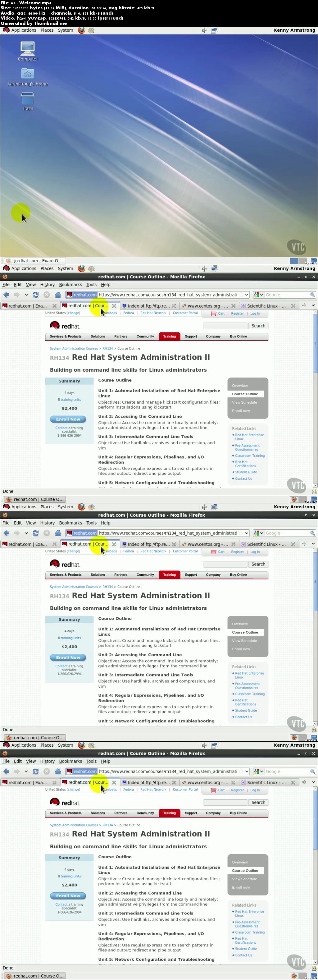This screenshot has width=318, height=980.
Task: Click the URL address field in last frame
Action: pos(168,771)
